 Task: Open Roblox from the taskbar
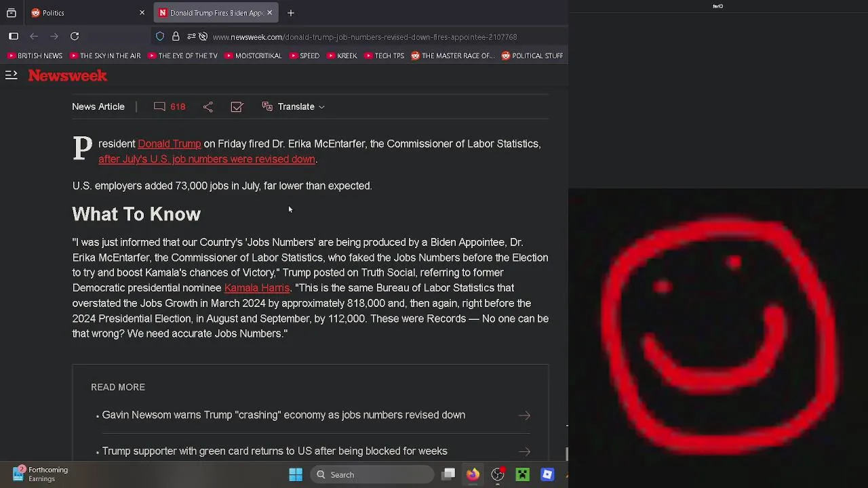tap(547, 474)
